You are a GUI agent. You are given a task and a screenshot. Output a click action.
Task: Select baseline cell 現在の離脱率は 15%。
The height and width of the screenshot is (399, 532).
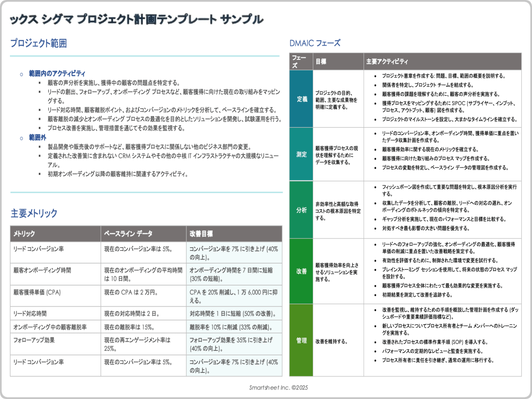click(x=143, y=327)
